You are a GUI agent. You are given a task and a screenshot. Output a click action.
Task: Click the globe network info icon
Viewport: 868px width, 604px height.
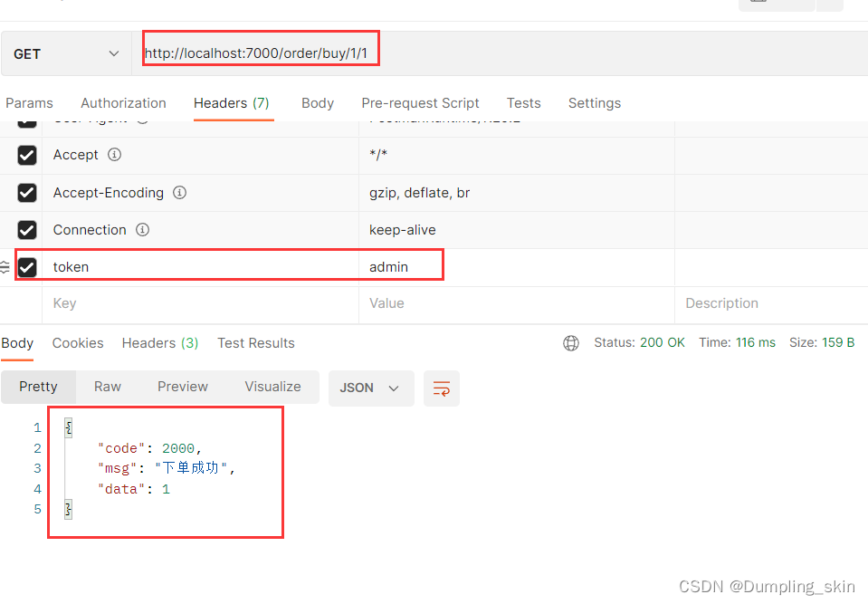click(570, 343)
